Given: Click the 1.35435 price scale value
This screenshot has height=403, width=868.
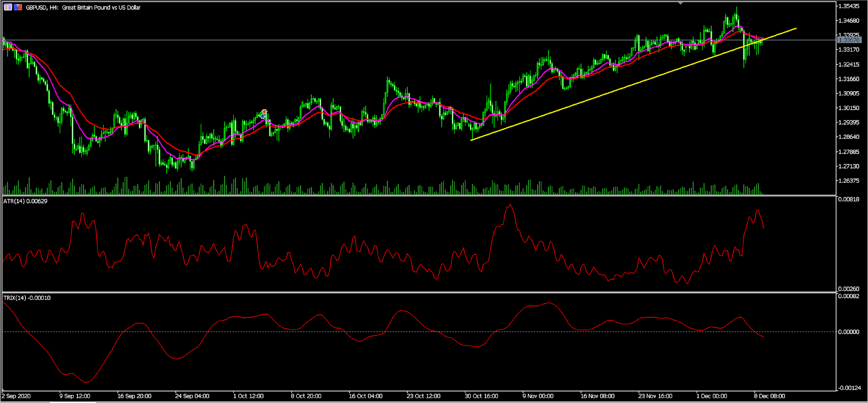Looking at the screenshot, I should pyautogui.click(x=849, y=7).
